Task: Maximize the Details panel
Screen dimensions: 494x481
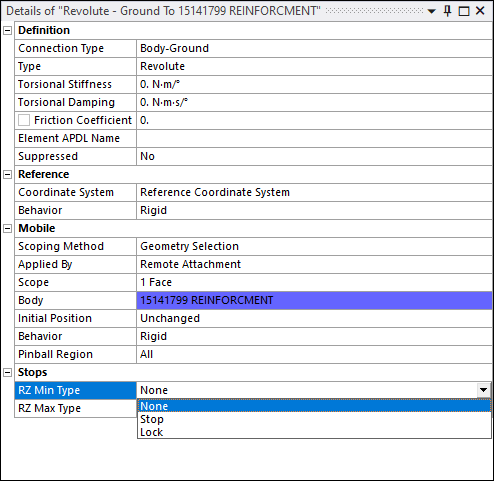Action: click(x=464, y=11)
